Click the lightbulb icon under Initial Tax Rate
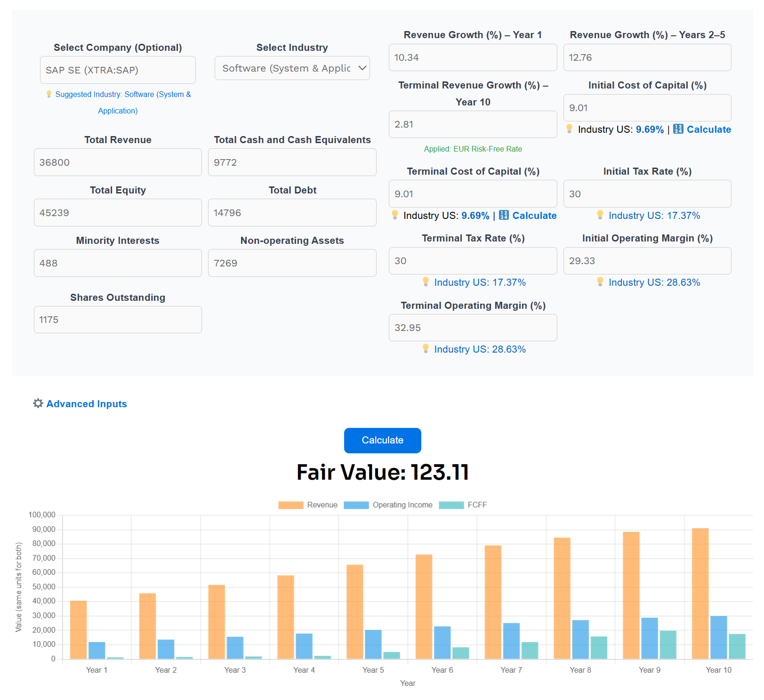This screenshot has height=700, width=764. pos(600,215)
